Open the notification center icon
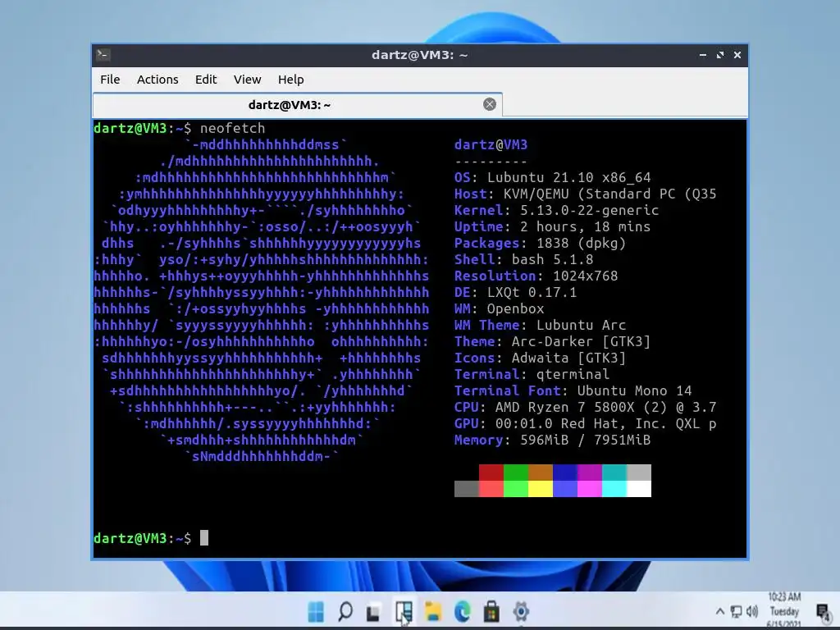This screenshot has width=840, height=630. (x=822, y=611)
